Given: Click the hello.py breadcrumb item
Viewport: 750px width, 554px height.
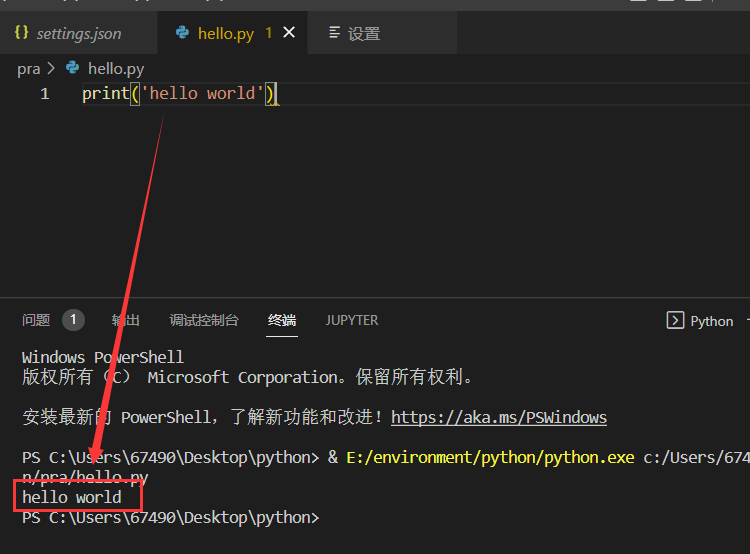Looking at the screenshot, I should click(x=116, y=69).
